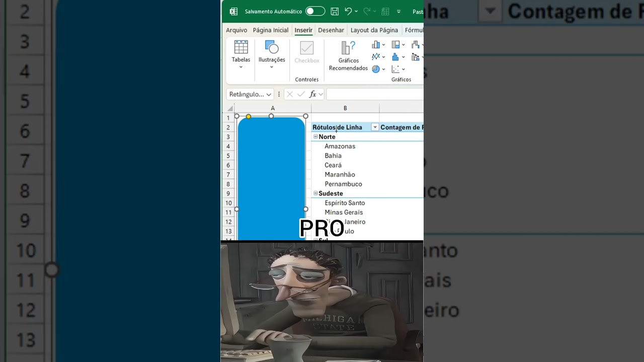644x362 pixels.
Task: Switch to Layout da Página tab
Action: click(x=374, y=30)
